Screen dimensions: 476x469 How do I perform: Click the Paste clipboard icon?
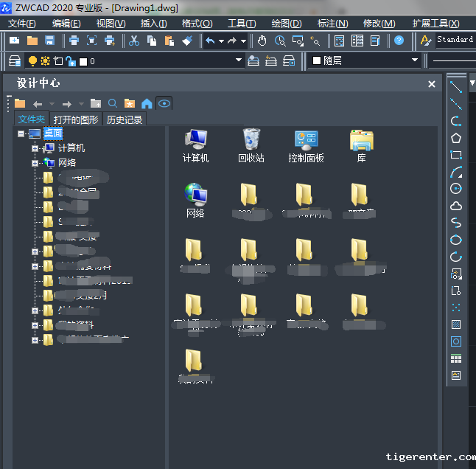(169, 41)
